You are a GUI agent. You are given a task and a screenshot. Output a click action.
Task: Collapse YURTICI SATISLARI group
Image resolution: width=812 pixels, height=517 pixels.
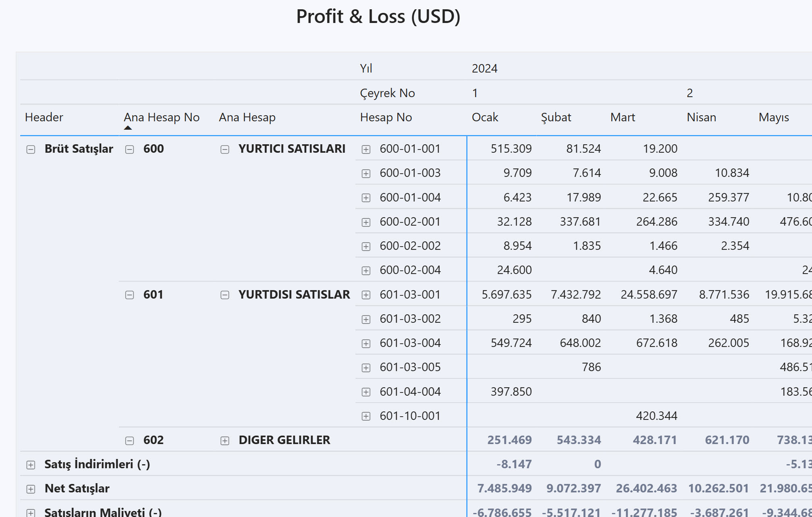pyautogui.click(x=225, y=149)
